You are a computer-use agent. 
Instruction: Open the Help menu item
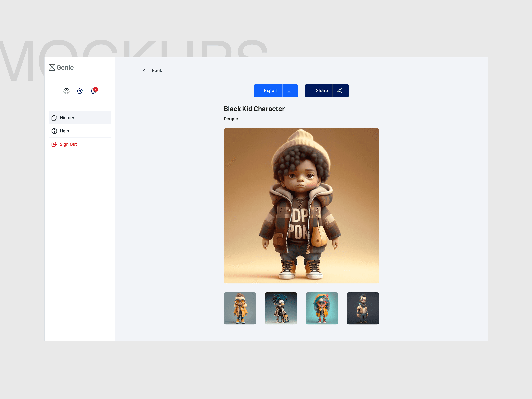pyautogui.click(x=64, y=131)
